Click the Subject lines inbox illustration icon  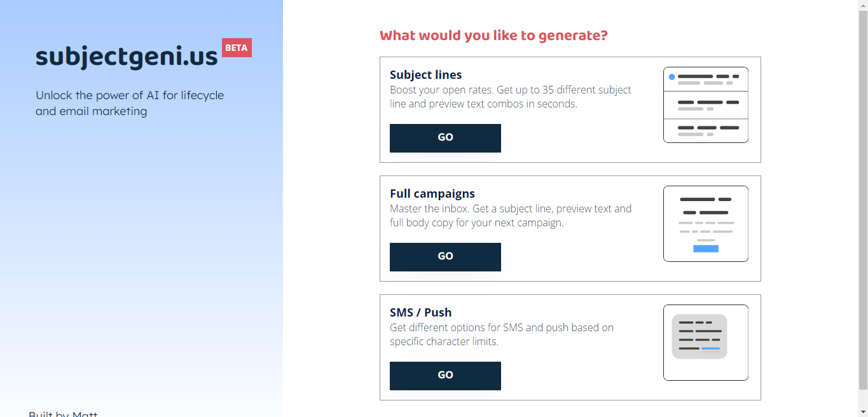click(x=706, y=105)
